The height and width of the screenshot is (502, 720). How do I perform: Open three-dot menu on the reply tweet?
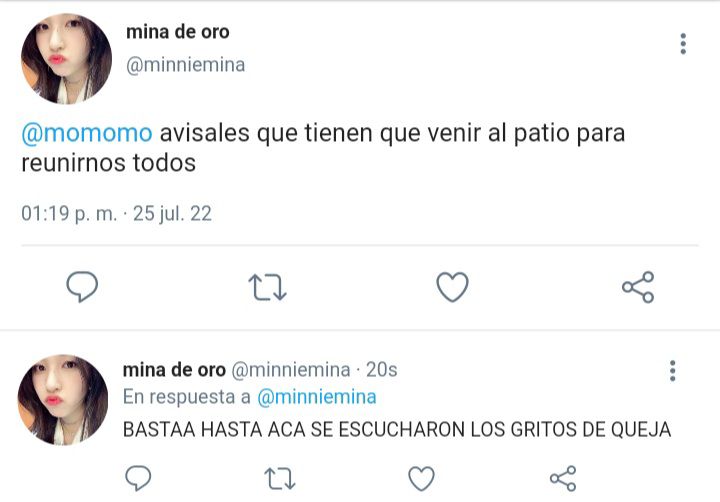click(x=673, y=371)
